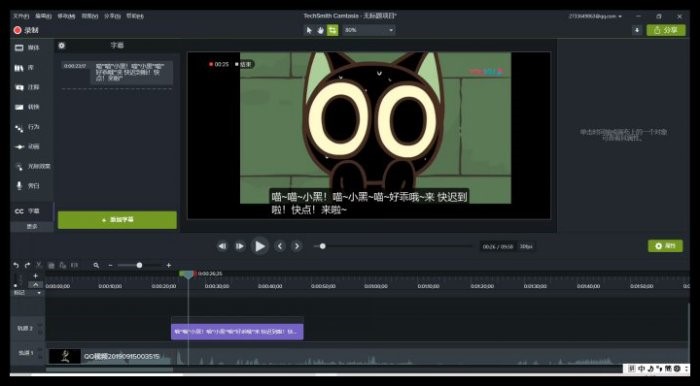Open the 文件 file menu
The image size is (700, 386).
21,16
